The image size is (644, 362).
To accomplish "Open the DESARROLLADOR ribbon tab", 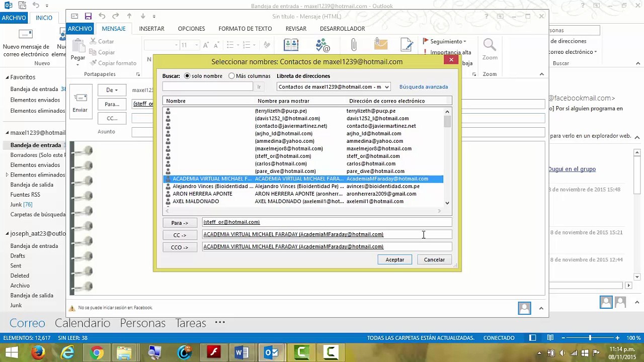I will (x=342, y=29).
